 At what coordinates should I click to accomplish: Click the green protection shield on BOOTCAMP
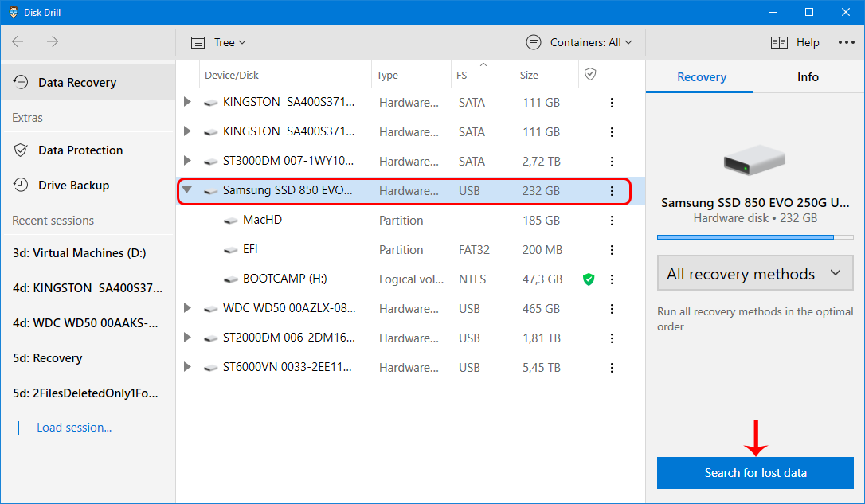click(589, 279)
